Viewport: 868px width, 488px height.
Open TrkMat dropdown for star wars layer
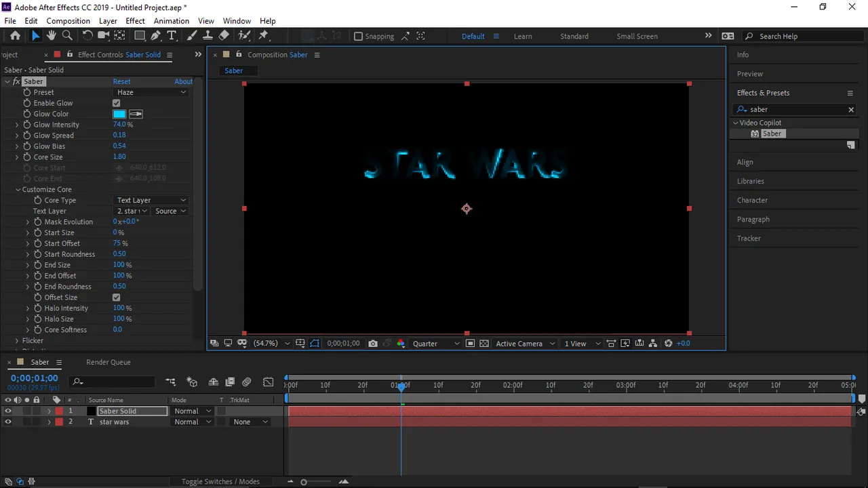pyautogui.click(x=250, y=422)
